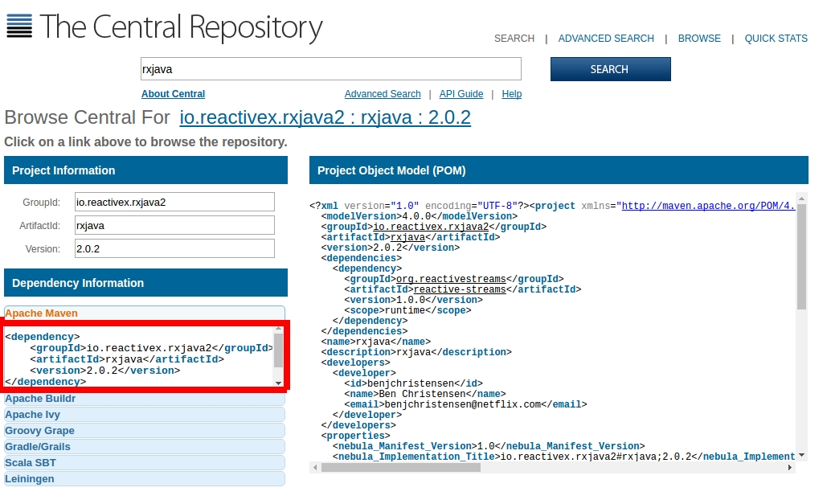Click the ArtifactId field
The width and height of the screenshot is (827, 504).
click(174, 225)
